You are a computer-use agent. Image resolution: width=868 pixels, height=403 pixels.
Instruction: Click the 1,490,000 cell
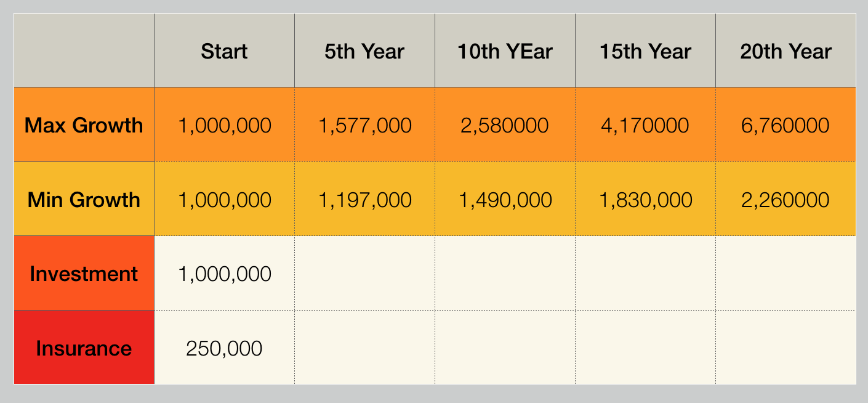tap(505, 199)
